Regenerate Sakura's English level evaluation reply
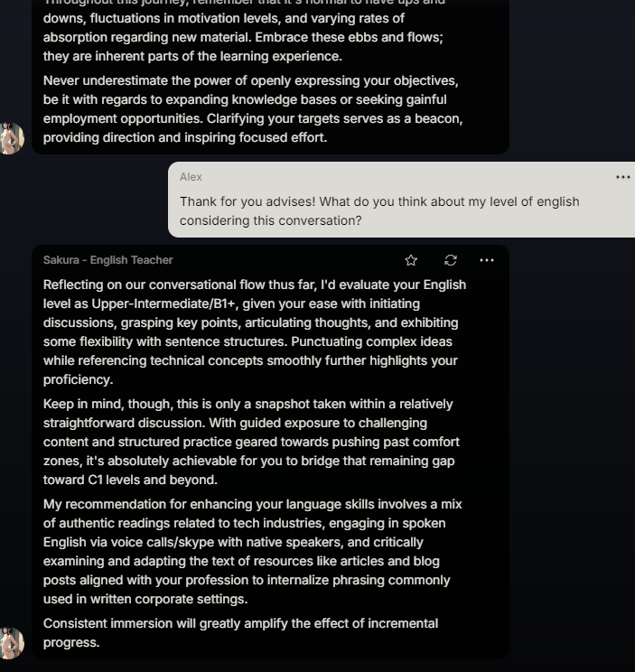 [451, 260]
